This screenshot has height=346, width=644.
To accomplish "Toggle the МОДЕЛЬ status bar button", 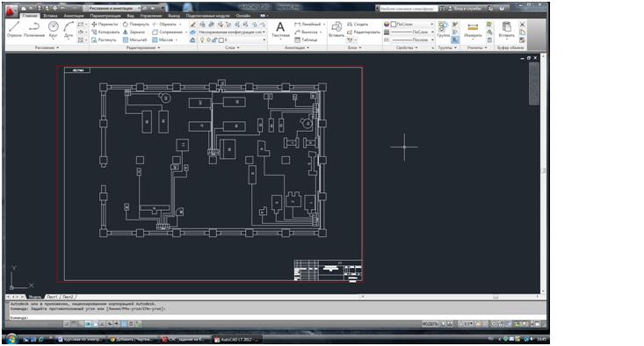I will [x=430, y=324].
